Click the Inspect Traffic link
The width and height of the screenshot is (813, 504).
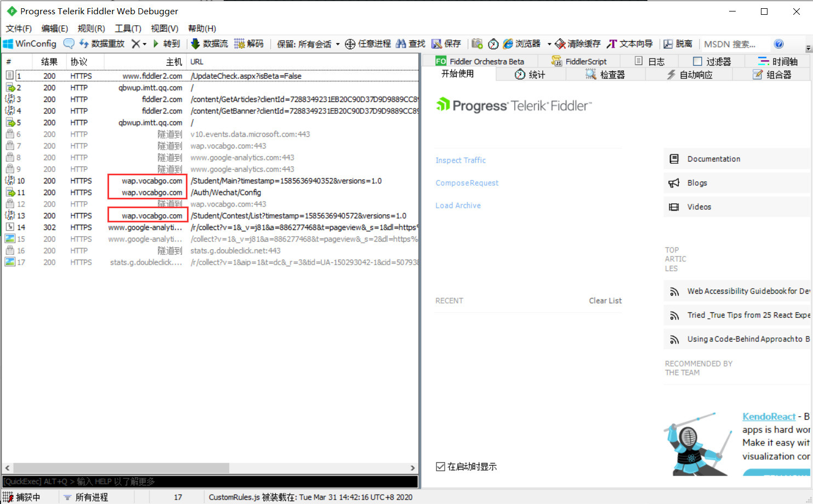(460, 160)
